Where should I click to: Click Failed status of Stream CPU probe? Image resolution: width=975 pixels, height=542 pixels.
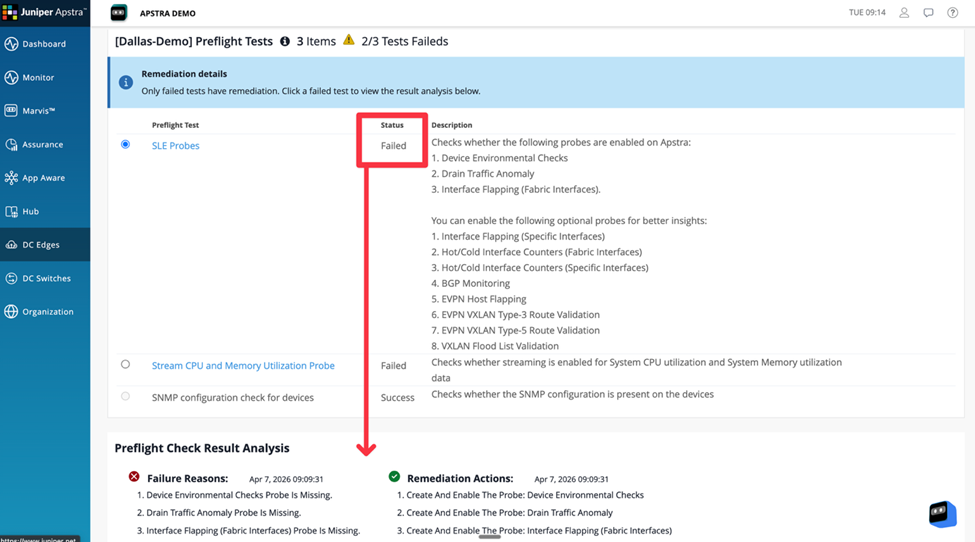(394, 365)
